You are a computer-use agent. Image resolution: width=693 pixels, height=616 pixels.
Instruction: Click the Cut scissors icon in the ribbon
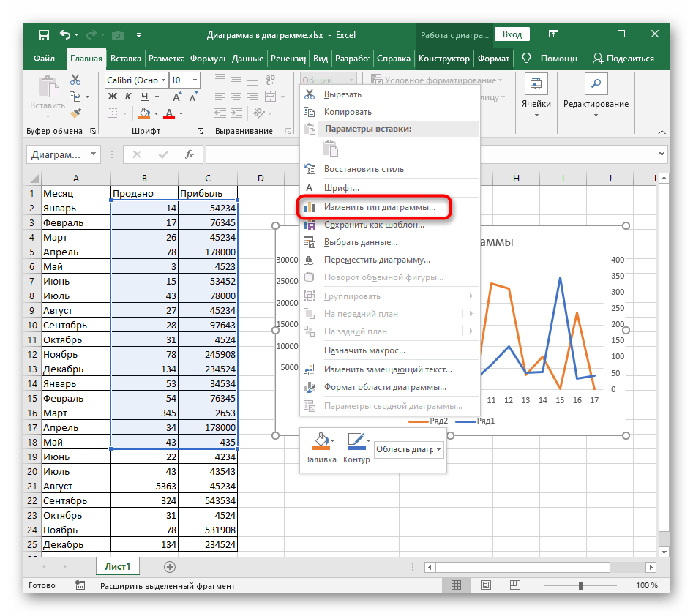pos(75,80)
